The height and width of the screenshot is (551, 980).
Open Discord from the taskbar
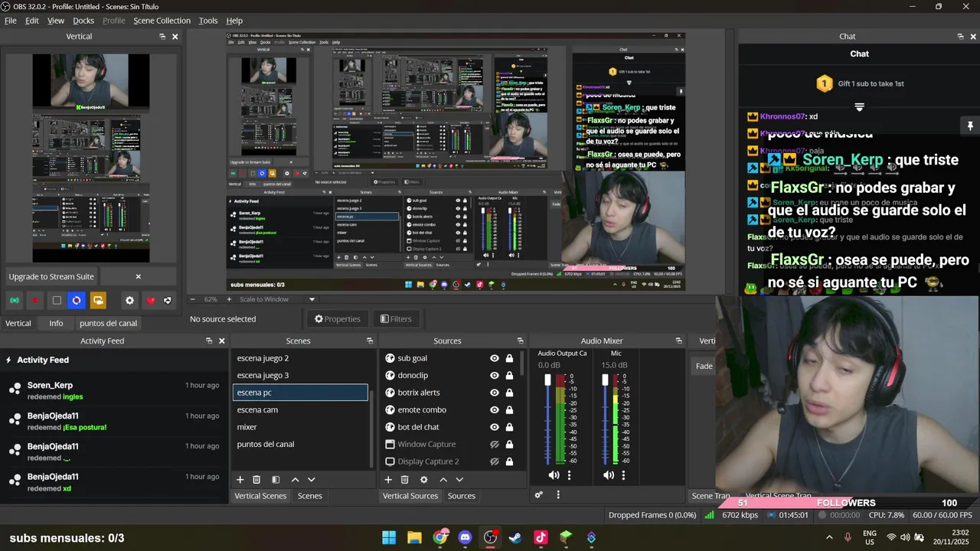[465, 537]
